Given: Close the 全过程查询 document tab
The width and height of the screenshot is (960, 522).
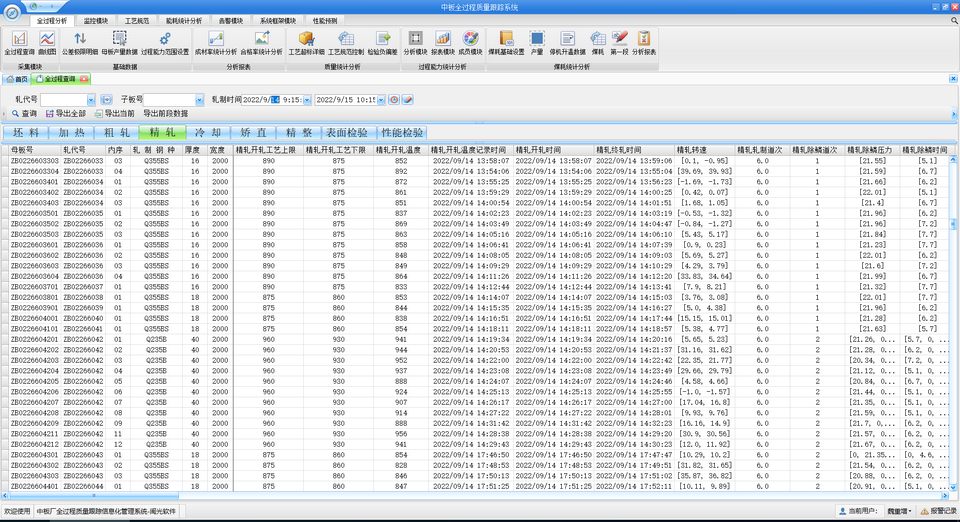Looking at the screenshot, I should click(x=84, y=79).
